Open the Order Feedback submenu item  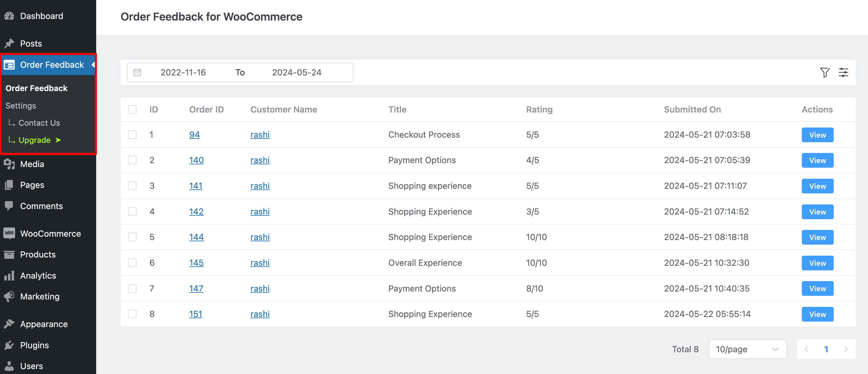coord(36,88)
